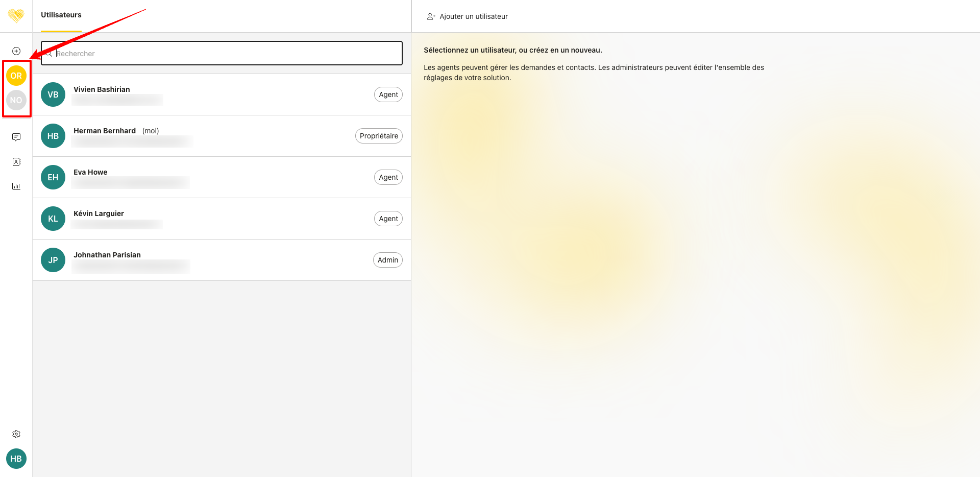Select user Herman Bernhard
Screen dimensions: 980x477
coord(105,131)
